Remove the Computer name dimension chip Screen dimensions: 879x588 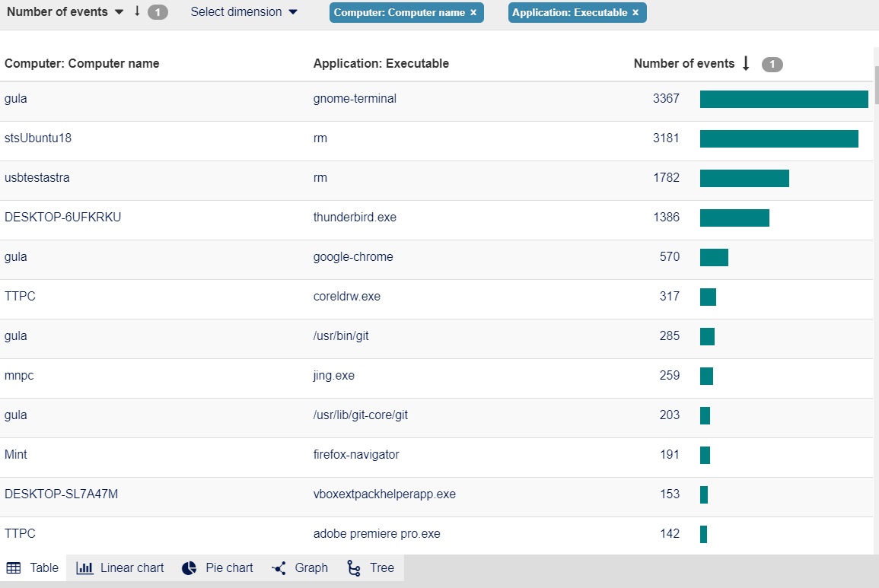pos(473,13)
